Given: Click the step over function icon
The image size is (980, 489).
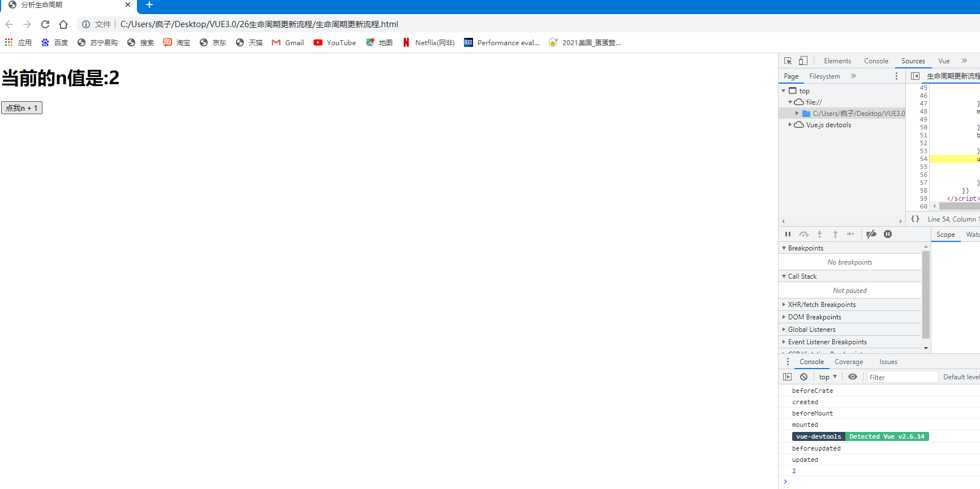Looking at the screenshot, I should [803, 234].
